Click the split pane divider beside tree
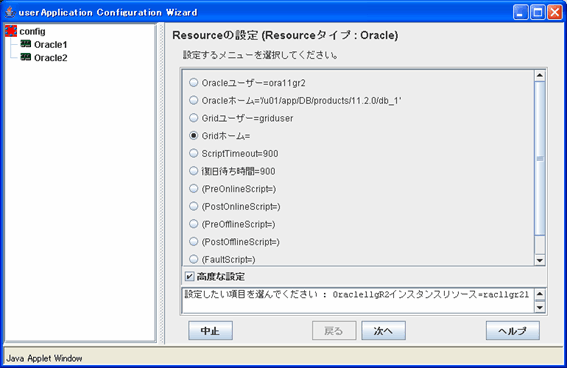The width and height of the screenshot is (567, 368). [161, 183]
